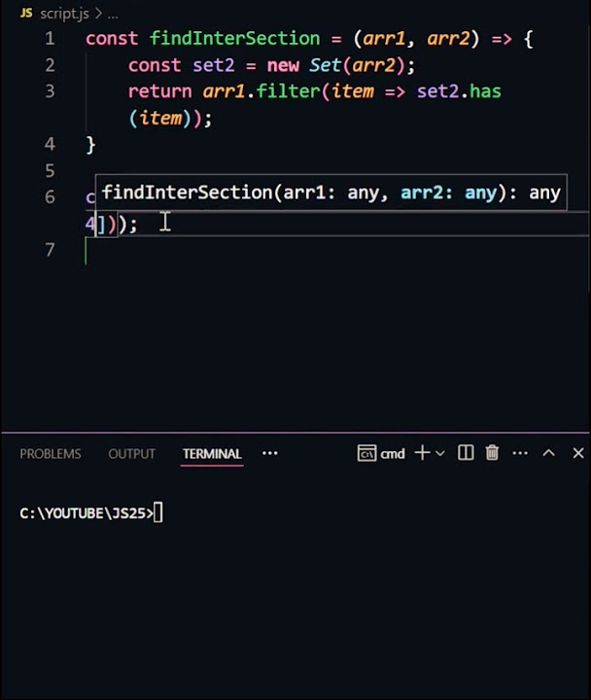Switch to the Output tab

pyautogui.click(x=132, y=454)
